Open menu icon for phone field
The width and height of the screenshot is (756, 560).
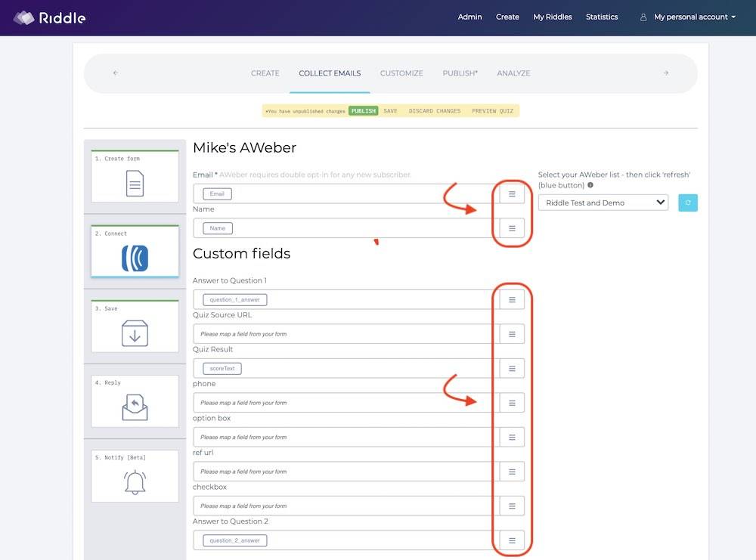tap(512, 402)
